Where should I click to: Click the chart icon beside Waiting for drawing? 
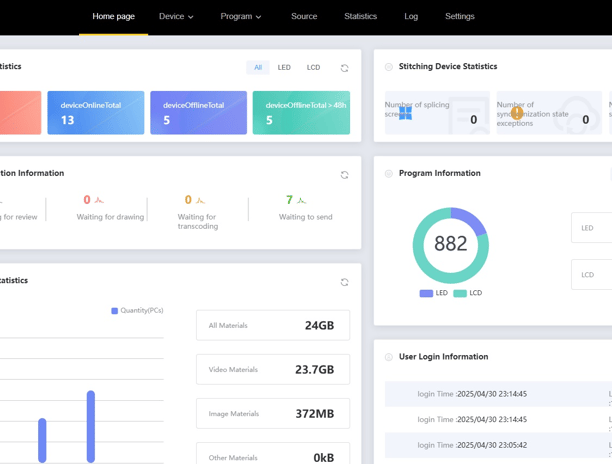pyautogui.click(x=99, y=200)
